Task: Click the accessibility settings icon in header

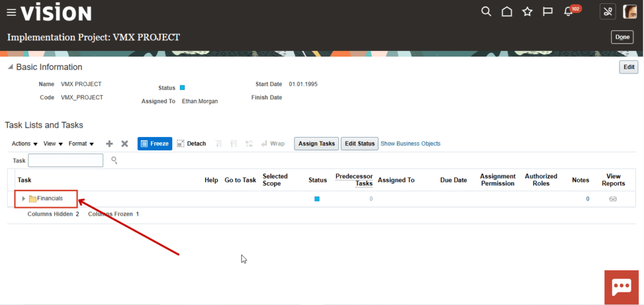Action: click(x=608, y=12)
